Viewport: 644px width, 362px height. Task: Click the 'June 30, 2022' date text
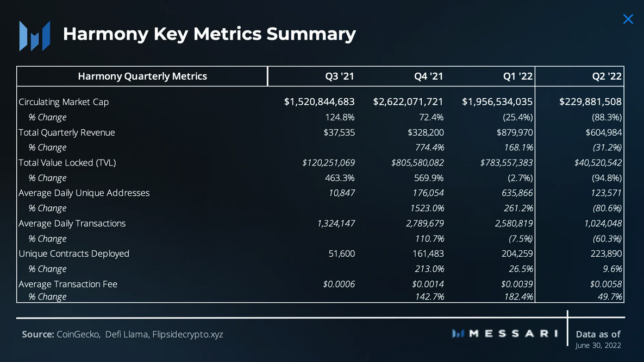[598, 346]
